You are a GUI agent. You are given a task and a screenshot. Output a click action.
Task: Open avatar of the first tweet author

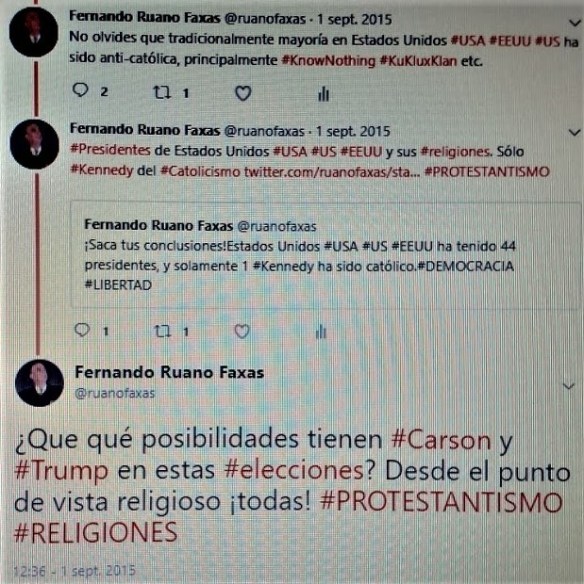click(x=34, y=32)
